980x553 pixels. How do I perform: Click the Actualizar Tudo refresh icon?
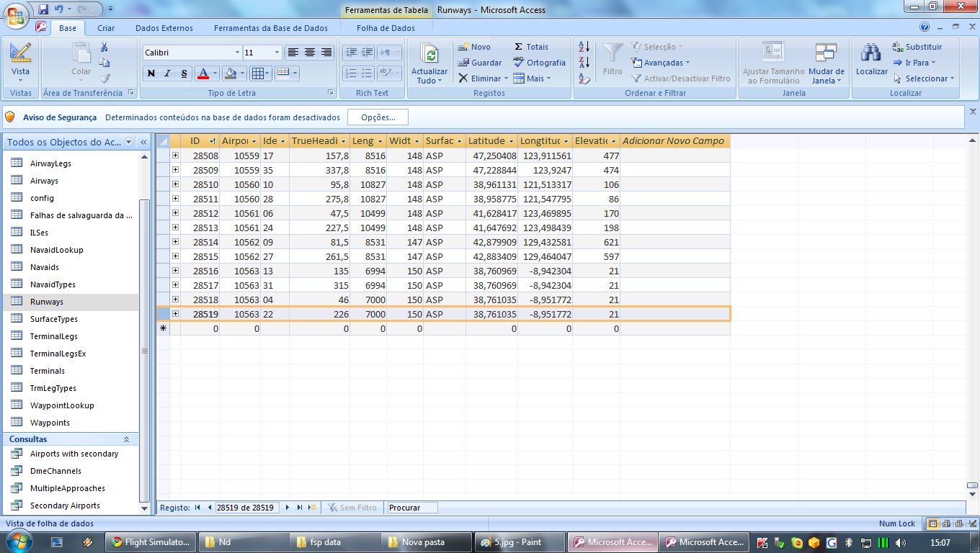click(x=429, y=54)
